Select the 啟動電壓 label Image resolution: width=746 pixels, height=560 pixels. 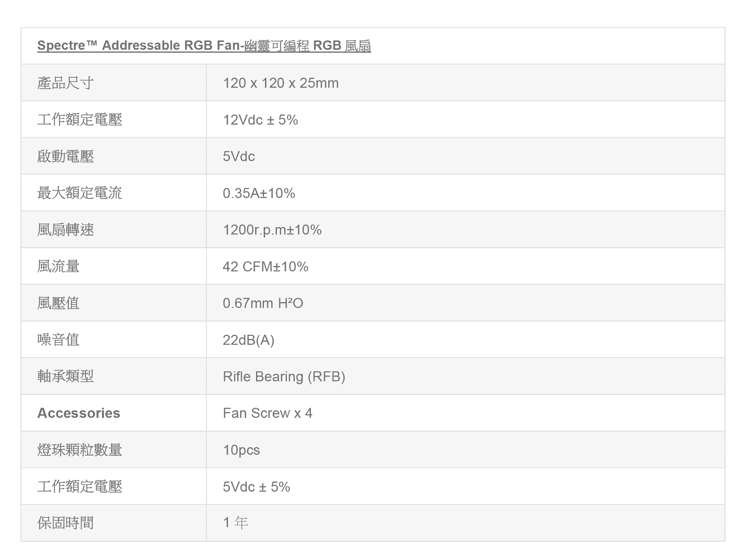pyautogui.click(x=65, y=156)
